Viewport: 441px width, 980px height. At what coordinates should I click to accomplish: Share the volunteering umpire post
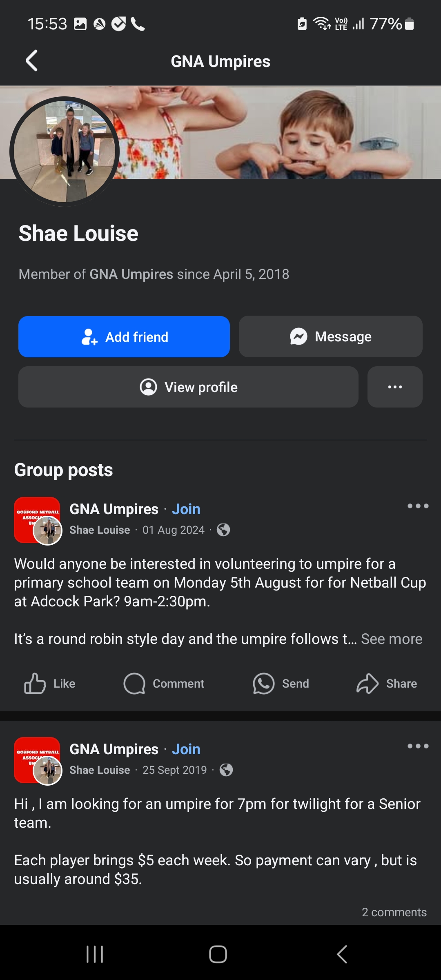pyautogui.click(x=387, y=684)
